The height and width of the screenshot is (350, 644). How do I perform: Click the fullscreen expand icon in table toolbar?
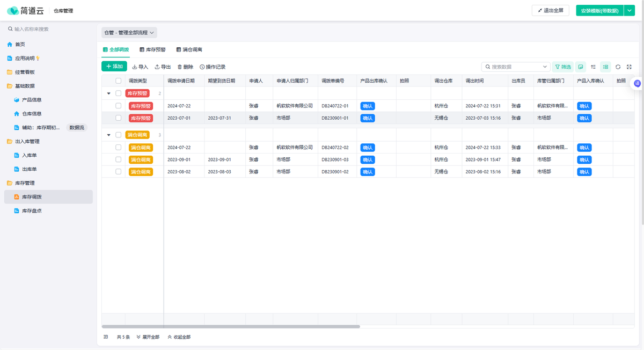629,67
